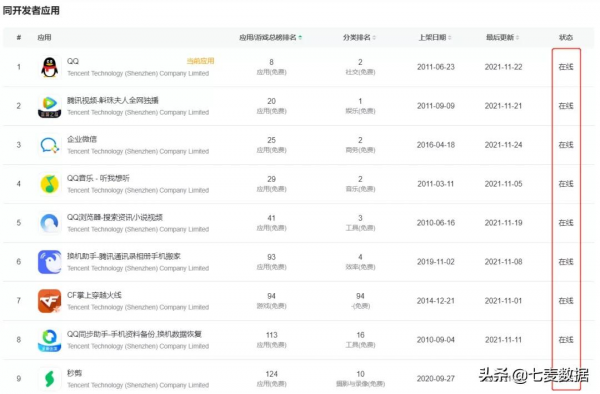Open the 秒剪 app icon
Screen dimensions: 600x394
pos(49,379)
